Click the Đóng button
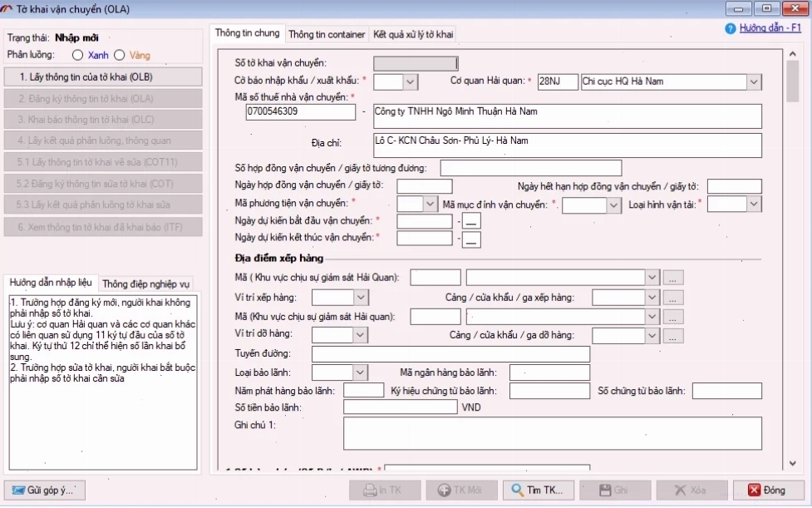812x508 pixels. pyautogui.click(x=769, y=490)
